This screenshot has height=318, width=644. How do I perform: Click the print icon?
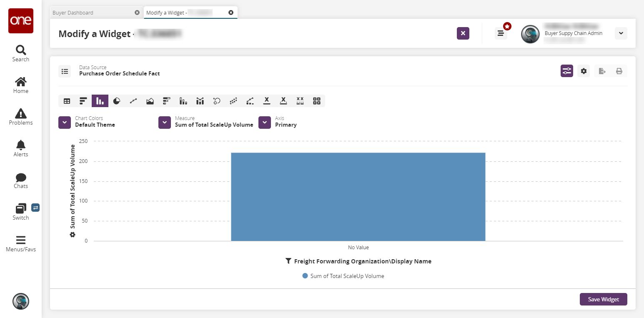pyautogui.click(x=619, y=71)
